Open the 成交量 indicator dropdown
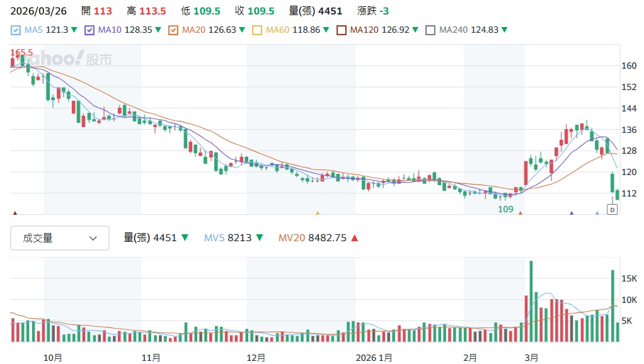This screenshot has height=364, width=644. 60,238
